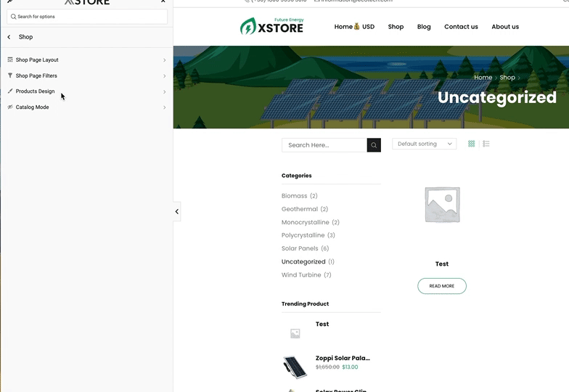Click the Products Design brush icon
Screen dimensions: 569x392
10,91
